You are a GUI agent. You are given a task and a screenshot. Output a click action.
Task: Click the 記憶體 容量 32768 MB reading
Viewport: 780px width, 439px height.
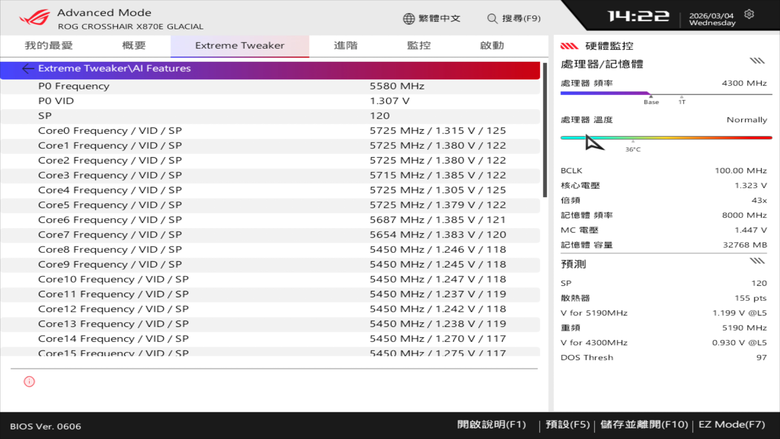[x=664, y=245]
